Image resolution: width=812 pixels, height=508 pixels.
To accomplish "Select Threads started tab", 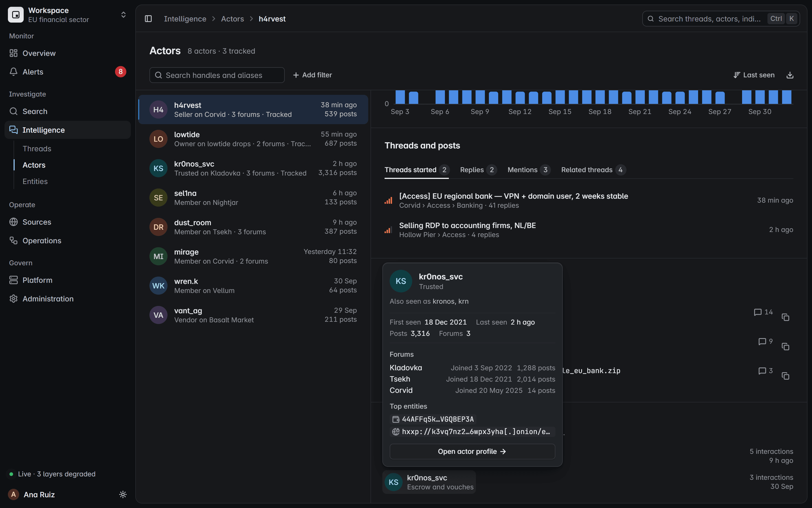I will click(416, 170).
